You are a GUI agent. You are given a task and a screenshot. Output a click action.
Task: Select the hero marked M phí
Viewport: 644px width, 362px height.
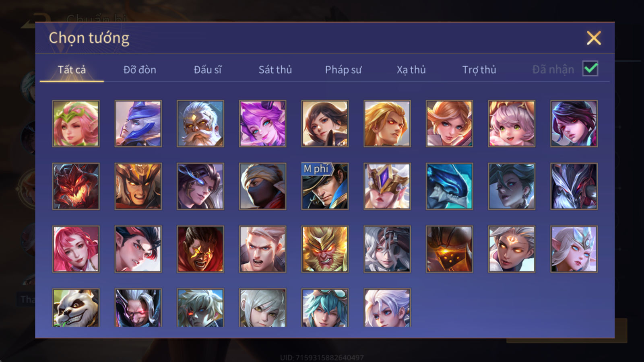tap(325, 186)
